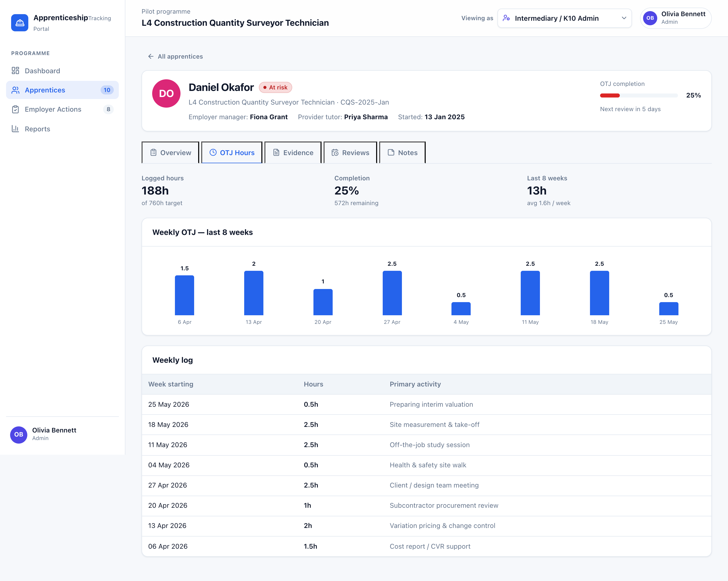This screenshot has height=581, width=728.
Task: Switch to the Overview tab
Action: pos(170,153)
